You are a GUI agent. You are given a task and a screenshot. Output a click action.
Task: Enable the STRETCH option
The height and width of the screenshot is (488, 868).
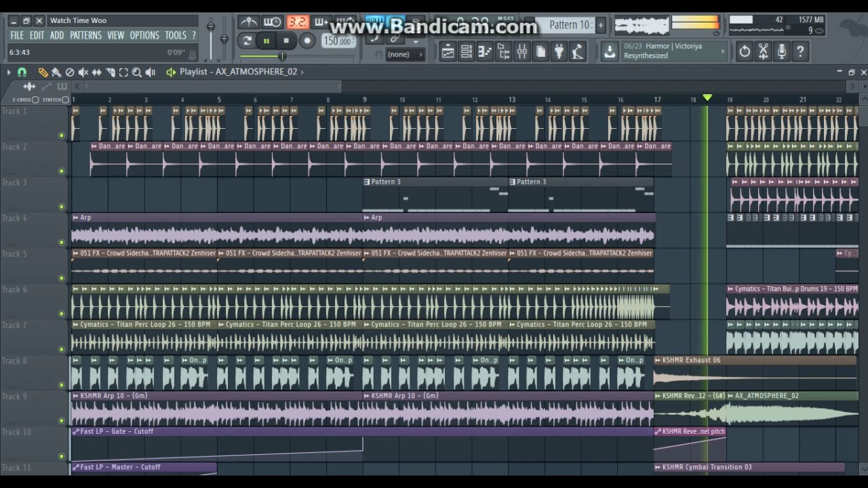[65, 100]
